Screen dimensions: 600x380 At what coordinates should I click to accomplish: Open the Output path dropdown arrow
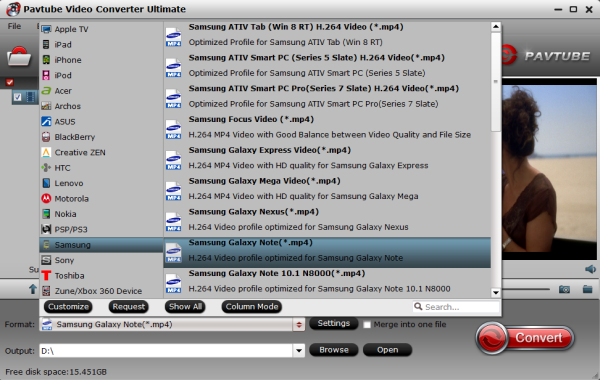coord(299,351)
